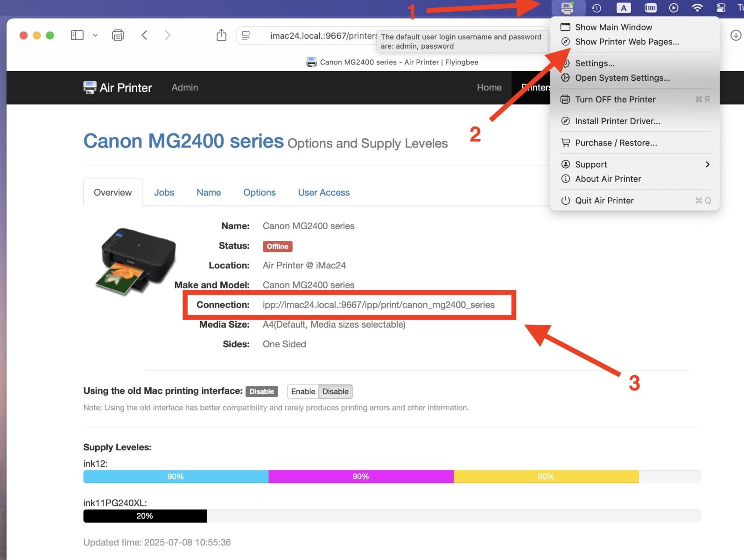Switch to the Jobs tab
The image size is (744, 560).
click(164, 193)
